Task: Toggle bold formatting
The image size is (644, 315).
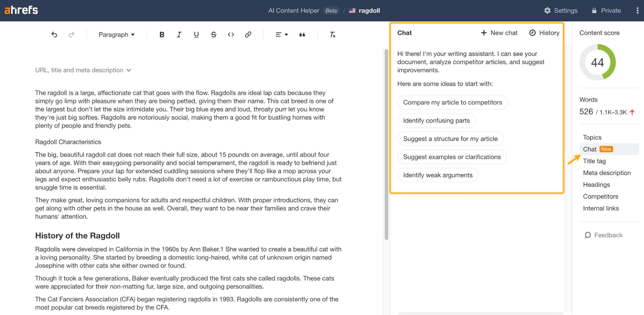Action: point(162,35)
